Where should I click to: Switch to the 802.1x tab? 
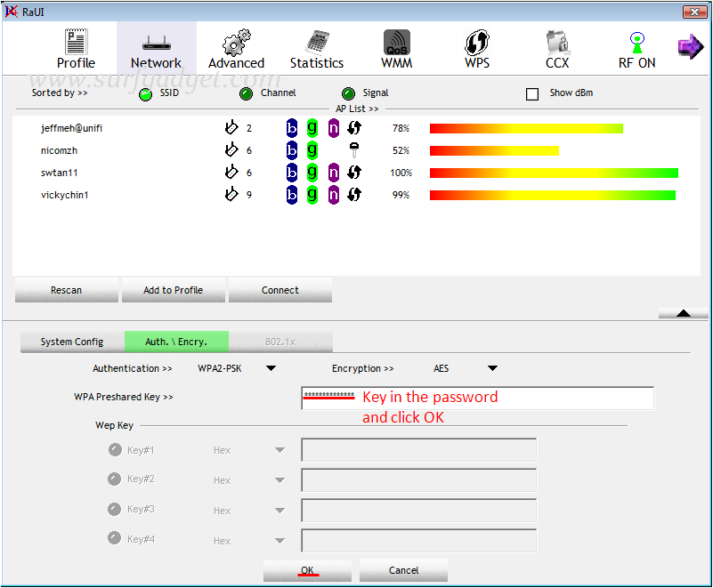click(280, 342)
